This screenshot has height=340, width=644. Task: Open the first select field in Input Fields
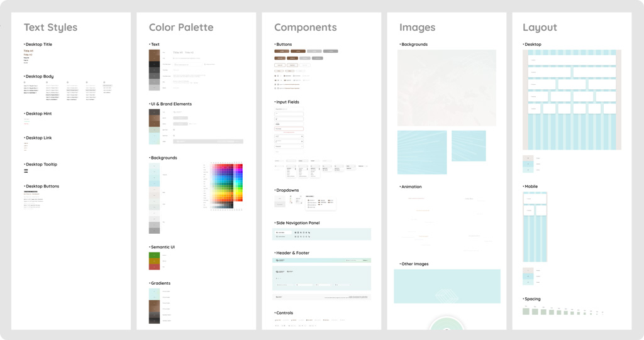[289, 136]
